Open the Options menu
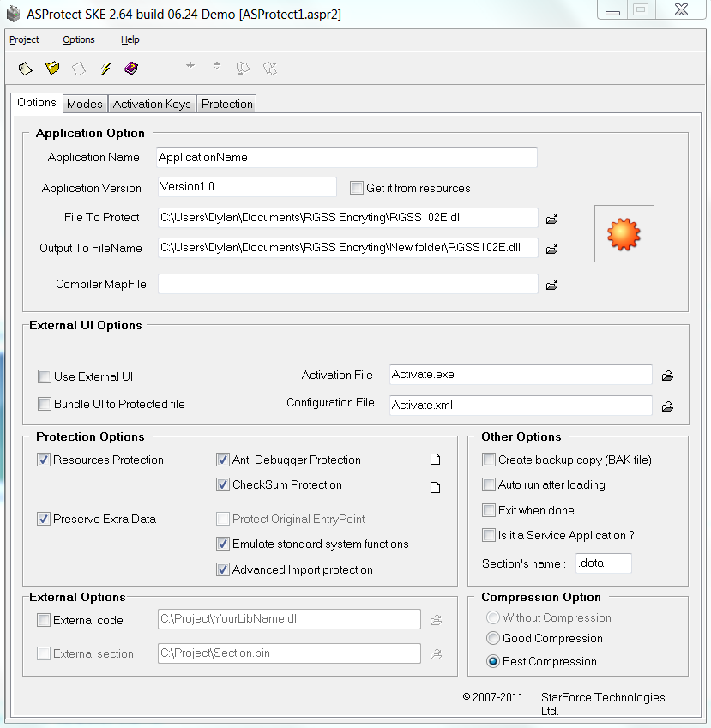The image size is (711, 728). pos(79,40)
